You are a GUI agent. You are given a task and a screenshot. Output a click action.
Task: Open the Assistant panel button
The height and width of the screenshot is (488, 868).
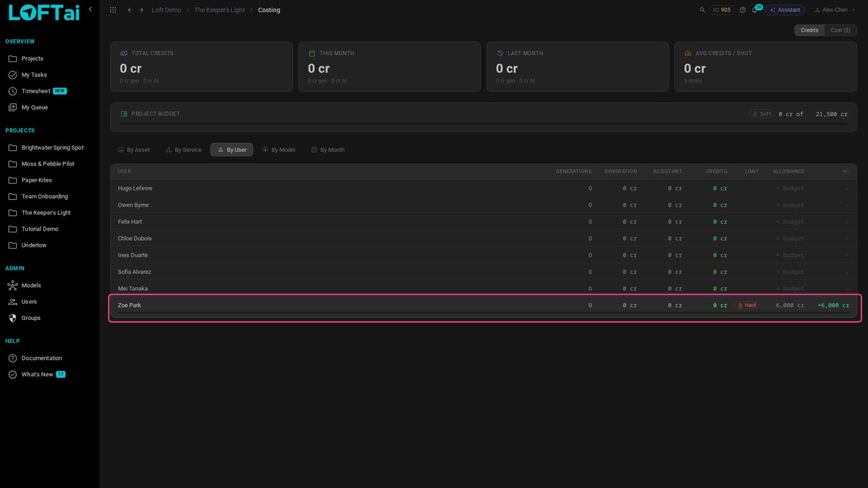785,10
